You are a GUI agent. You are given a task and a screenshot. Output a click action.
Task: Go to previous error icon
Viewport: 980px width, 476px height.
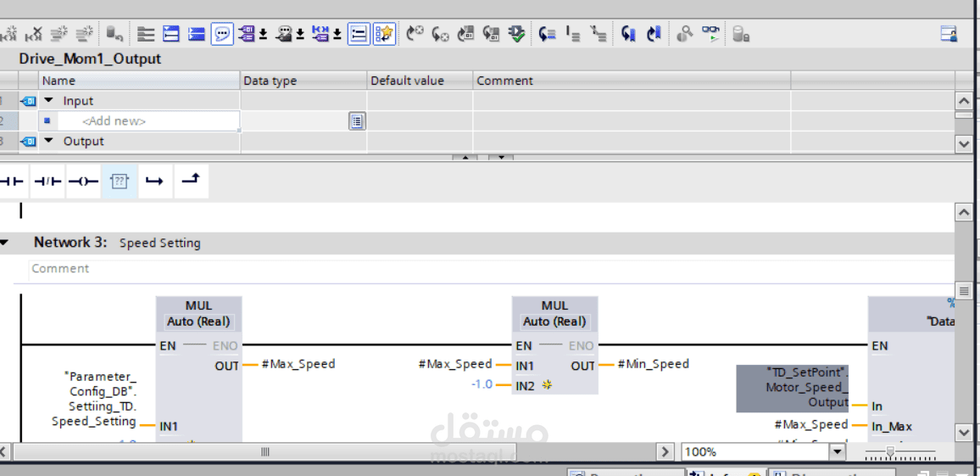(415, 34)
